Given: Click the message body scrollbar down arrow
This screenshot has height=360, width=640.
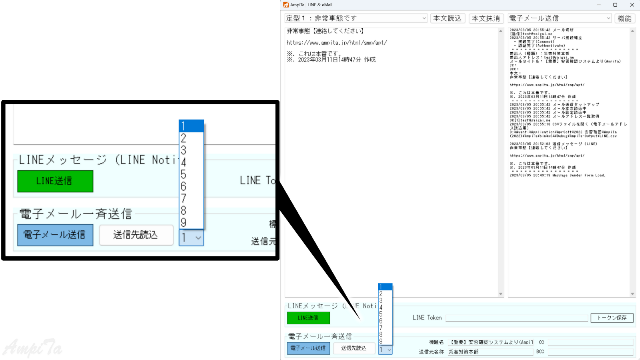Looking at the screenshot, I should tap(500, 294).
